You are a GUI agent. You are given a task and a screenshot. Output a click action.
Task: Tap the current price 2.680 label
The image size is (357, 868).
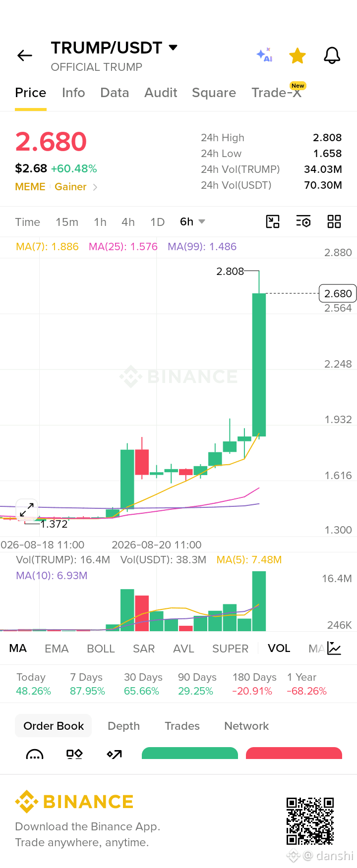[x=338, y=294]
